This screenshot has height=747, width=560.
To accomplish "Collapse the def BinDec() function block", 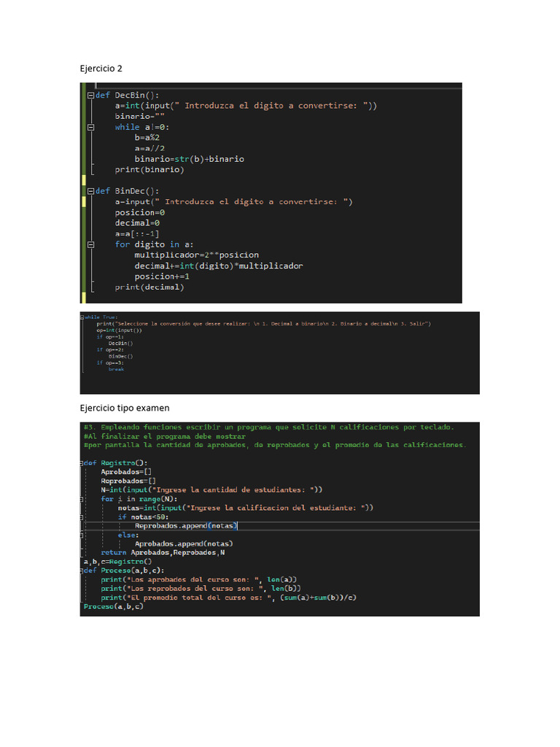I will (x=90, y=191).
